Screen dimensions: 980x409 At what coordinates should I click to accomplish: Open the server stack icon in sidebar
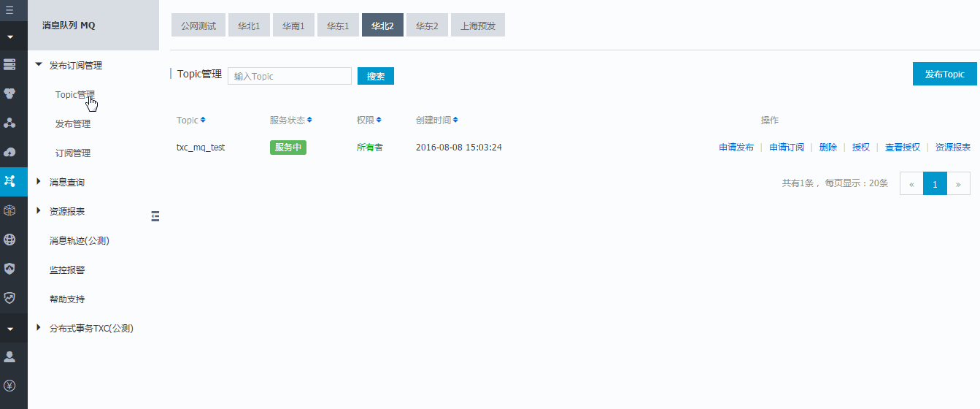(9, 65)
